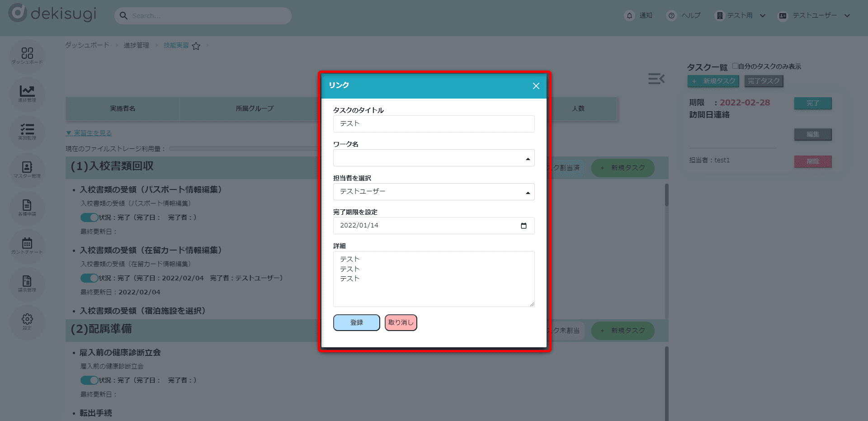Check 自分のタスクのみ表示 checkbox
The image size is (868, 421).
click(x=735, y=66)
